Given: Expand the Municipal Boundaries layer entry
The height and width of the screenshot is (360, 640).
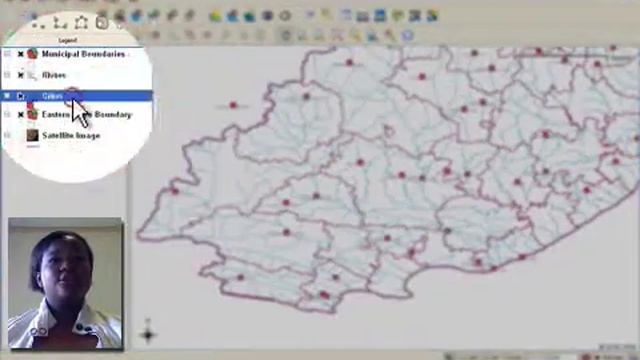Looking at the screenshot, I should (x=7, y=53).
